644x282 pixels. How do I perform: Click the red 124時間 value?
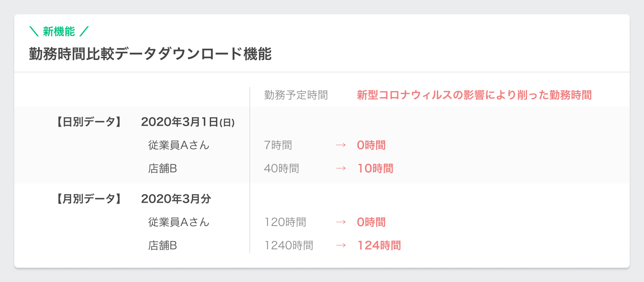coord(379,245)
